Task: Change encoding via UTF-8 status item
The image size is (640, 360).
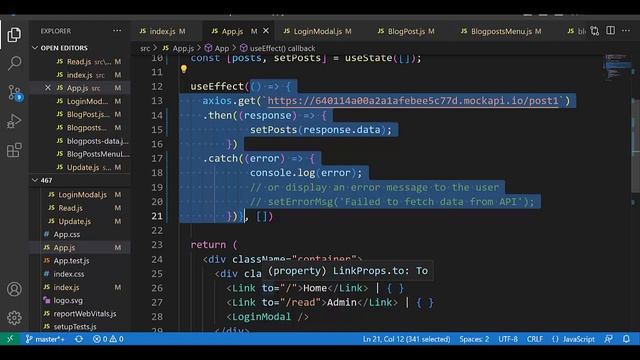Action: pyautogui.click(x=508, y=339)
